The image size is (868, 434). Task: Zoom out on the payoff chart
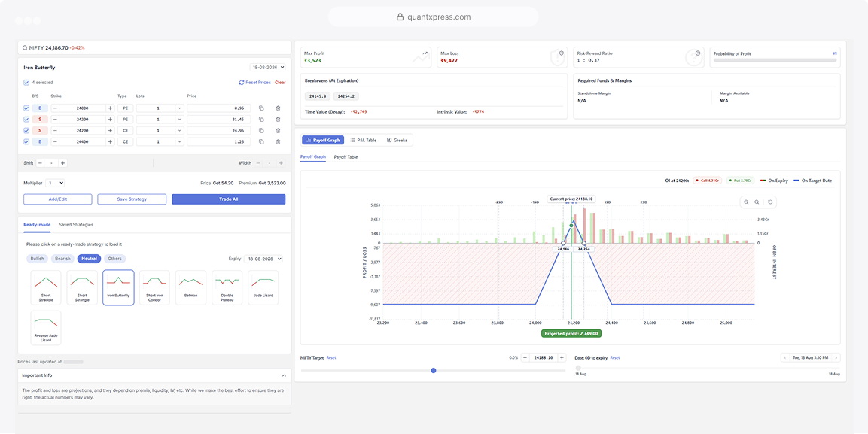pos(757,202)
